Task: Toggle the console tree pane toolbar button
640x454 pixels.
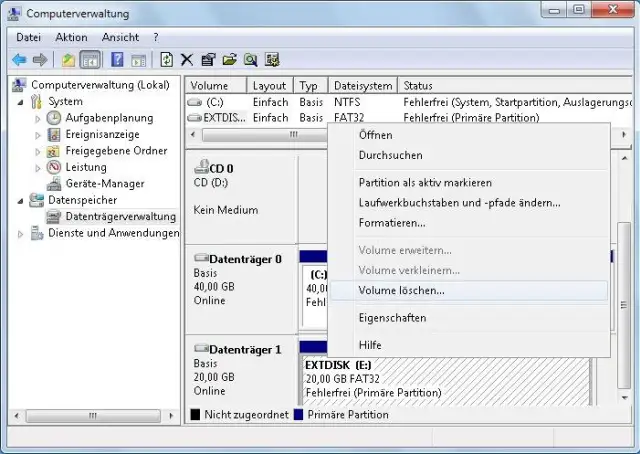Action: click(90, 60)
